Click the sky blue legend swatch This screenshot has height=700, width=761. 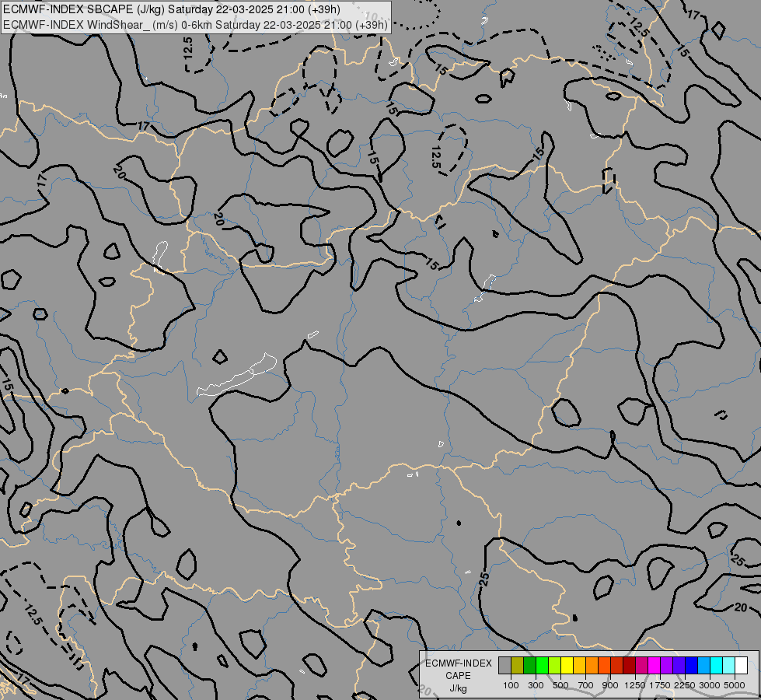click(x=704, y=666)
